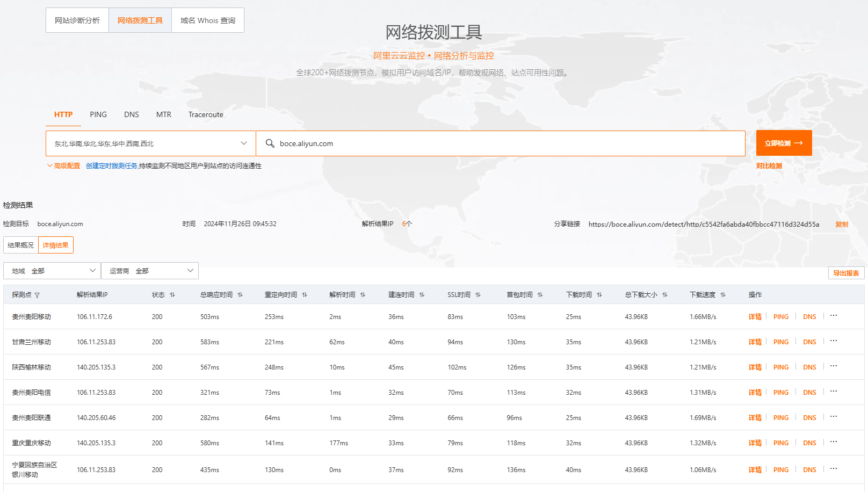The width and height of the screenshot is (868, 492).
Task: Run DNS for 陕西榆林移动 row
Action: tap(809, 367)
